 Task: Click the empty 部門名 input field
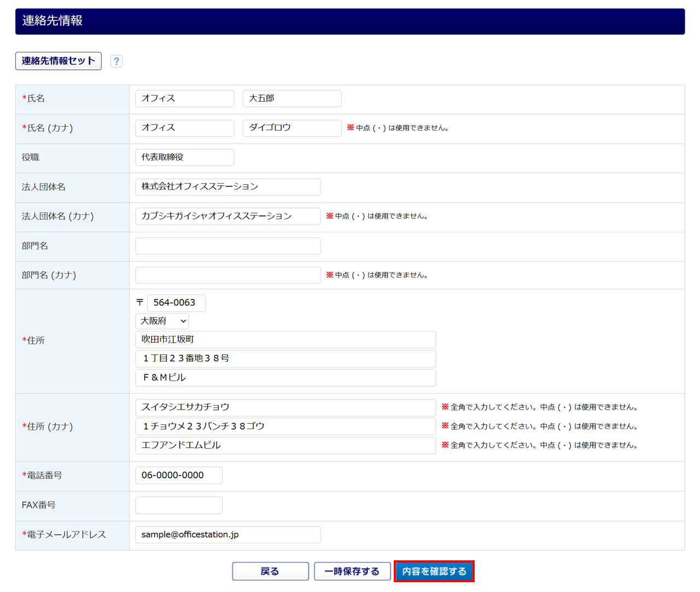click(227, 246)
